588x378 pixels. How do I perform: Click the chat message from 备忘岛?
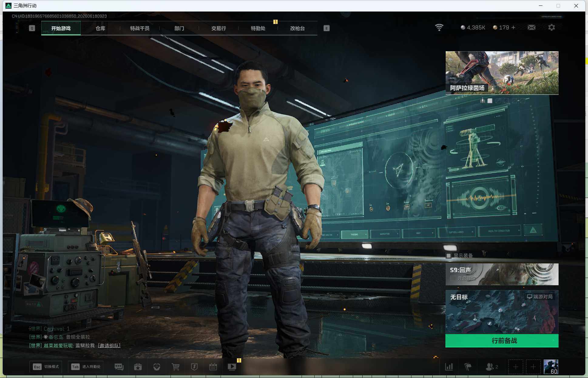59,337
